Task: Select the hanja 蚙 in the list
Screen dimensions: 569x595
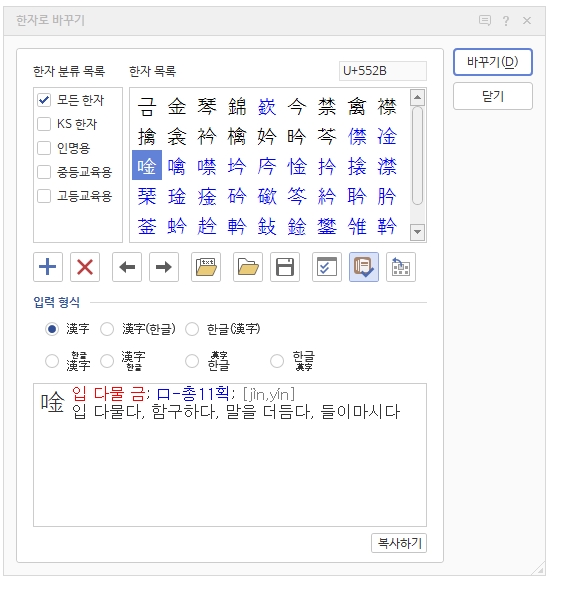Action: tap(177, 226)
